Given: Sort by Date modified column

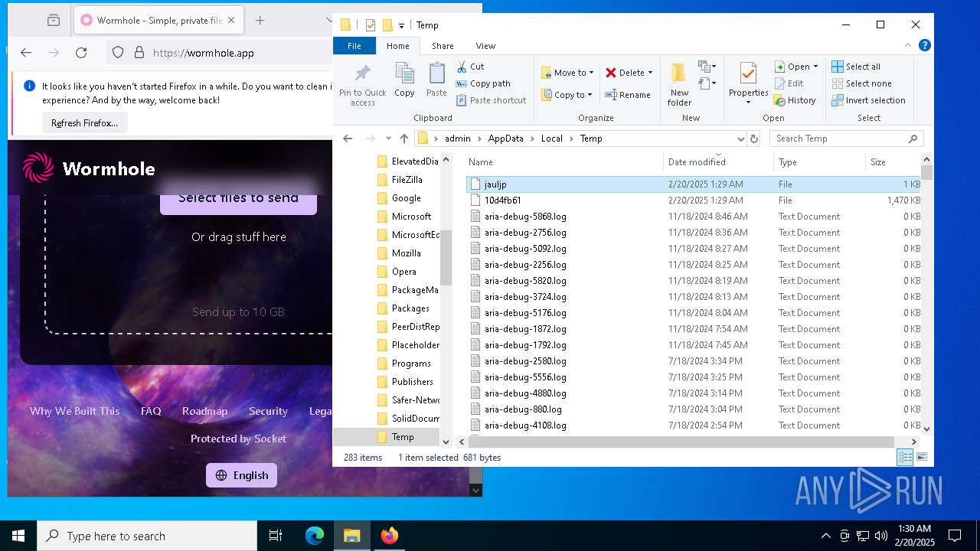Looking at the screenshot, I should pos(718,161).
